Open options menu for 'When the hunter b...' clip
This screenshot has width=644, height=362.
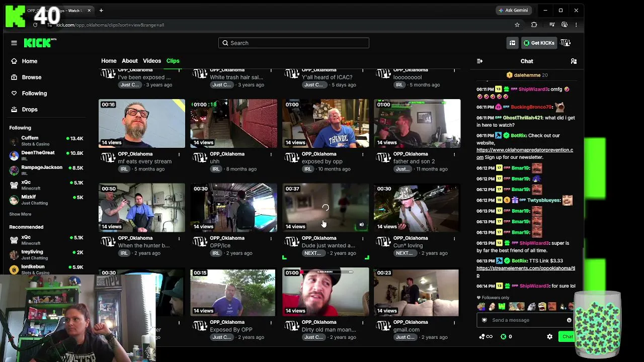click(179, 238)
